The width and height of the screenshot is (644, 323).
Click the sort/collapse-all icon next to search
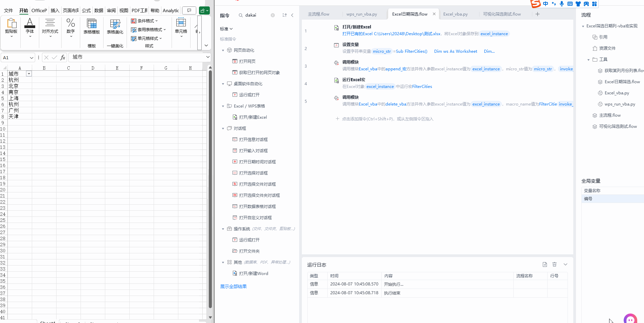[x=285, y=15]
